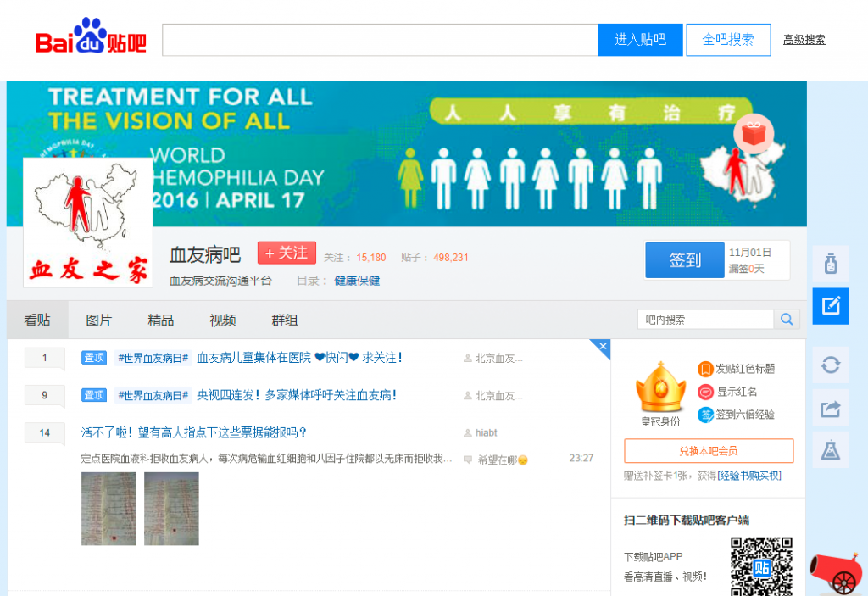The width and height of the screenshot is (868, 596).
Task: Click the 扫二维码下载贴吧客户端 heading
Action: click(687, 520)
